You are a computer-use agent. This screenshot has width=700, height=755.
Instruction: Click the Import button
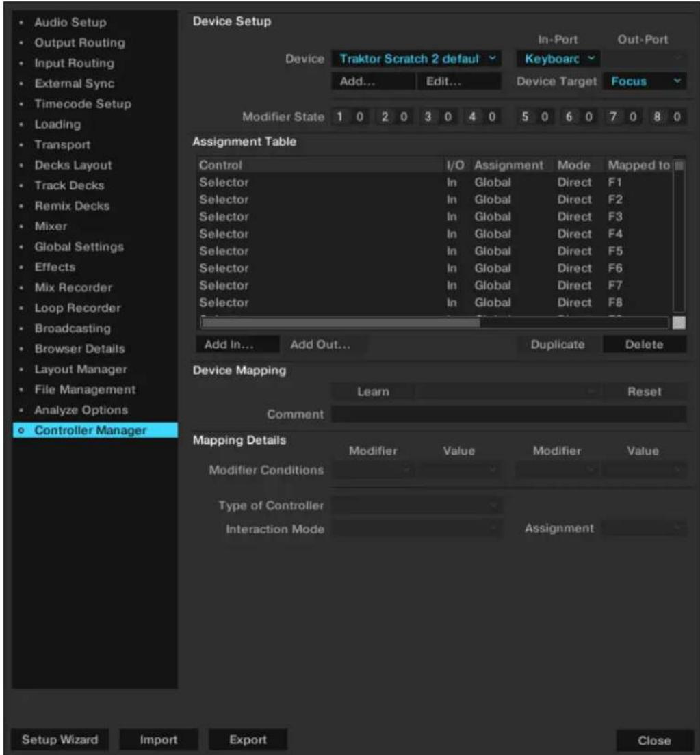point(159,739)
